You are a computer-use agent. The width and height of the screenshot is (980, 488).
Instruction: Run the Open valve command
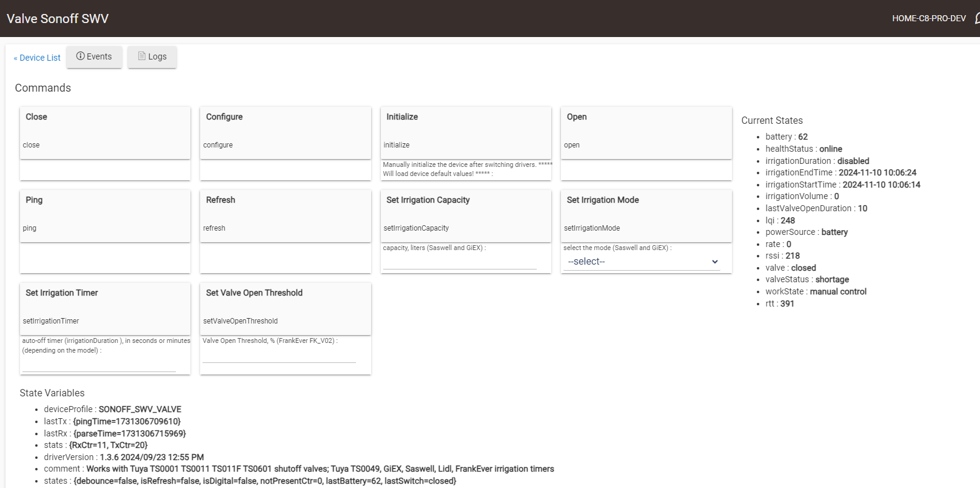pyautogui.click(x=646, y=133)
